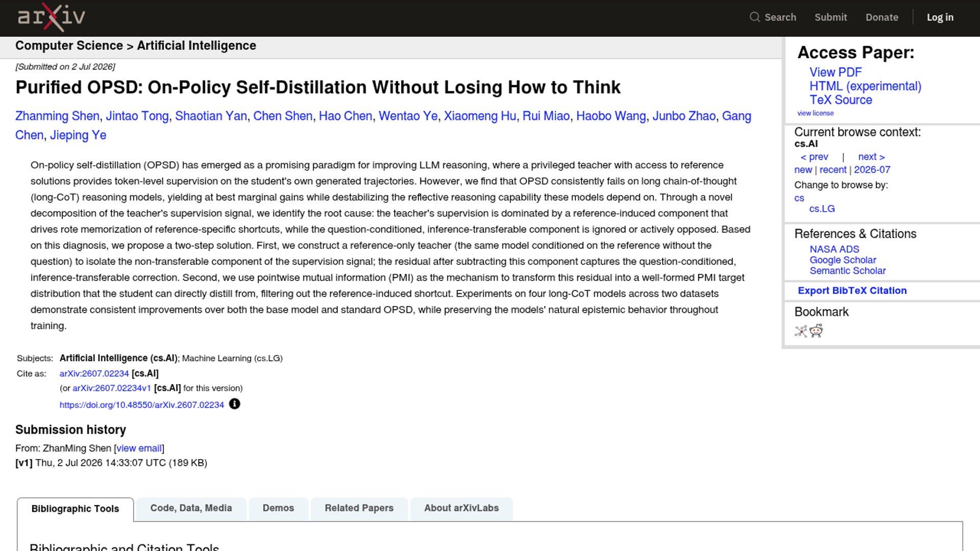Viewport: 980px width, 551px height.
Task: Open the Demos tab
Action: pos(278,508)
